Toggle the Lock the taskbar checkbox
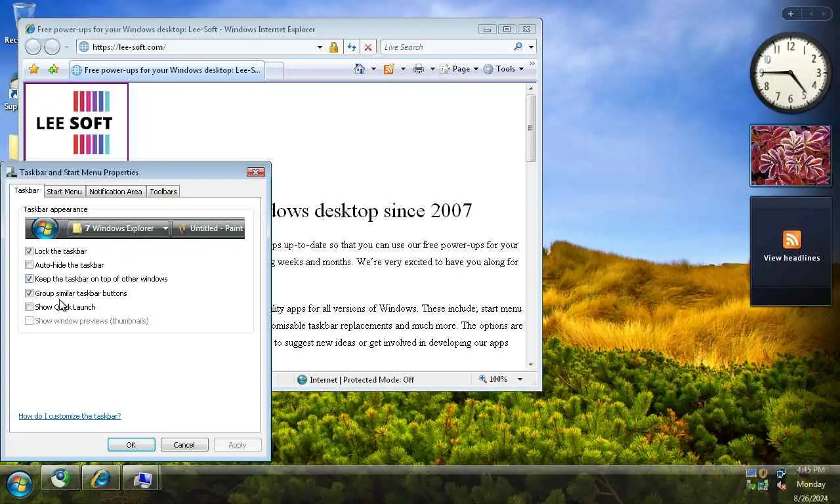 pos(29,251)
